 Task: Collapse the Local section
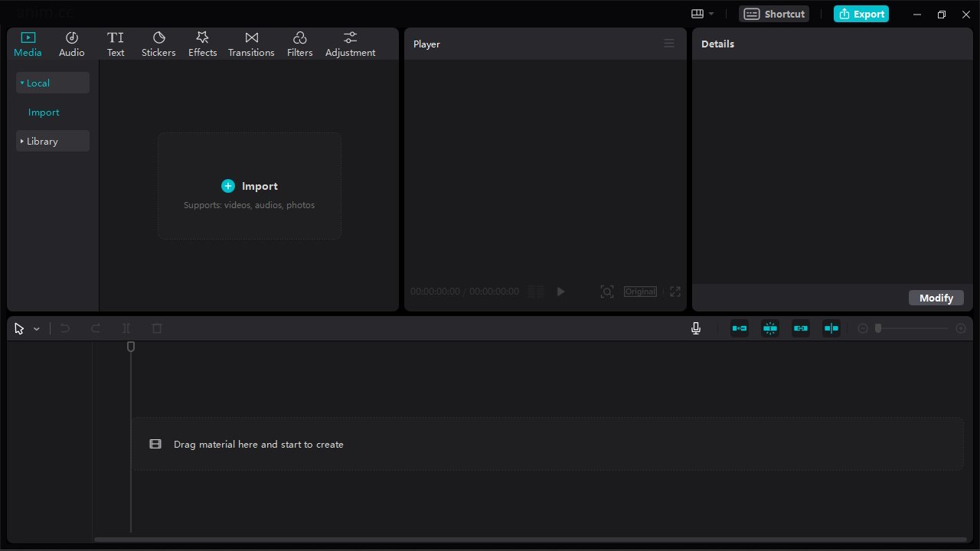pos(53,83)
